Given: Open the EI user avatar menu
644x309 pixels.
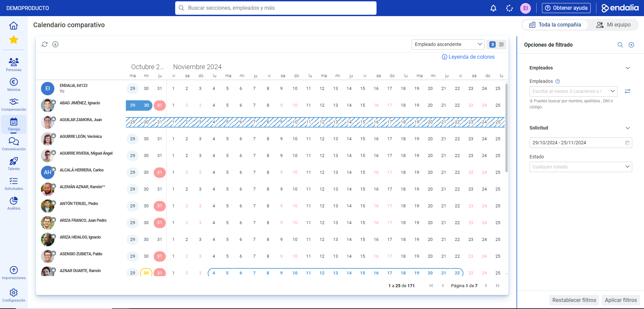Looking at the screenshot, I should [x=526, y=8].
